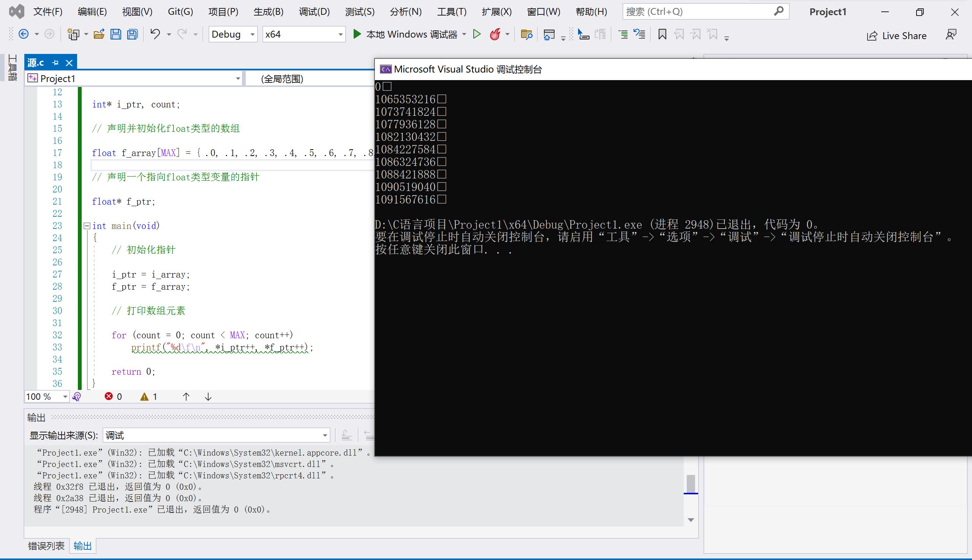
Task: Click the debug console title bar
Action: 673,69
